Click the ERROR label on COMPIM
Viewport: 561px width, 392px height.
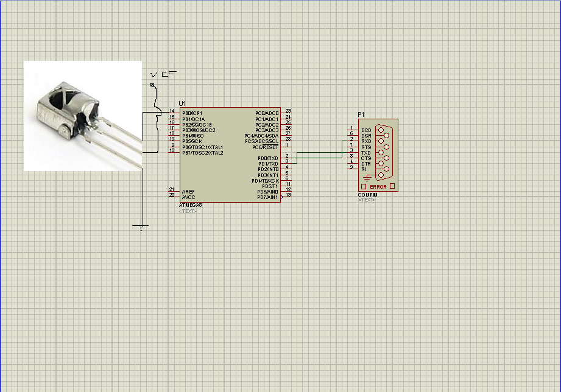tap(378, 186)
